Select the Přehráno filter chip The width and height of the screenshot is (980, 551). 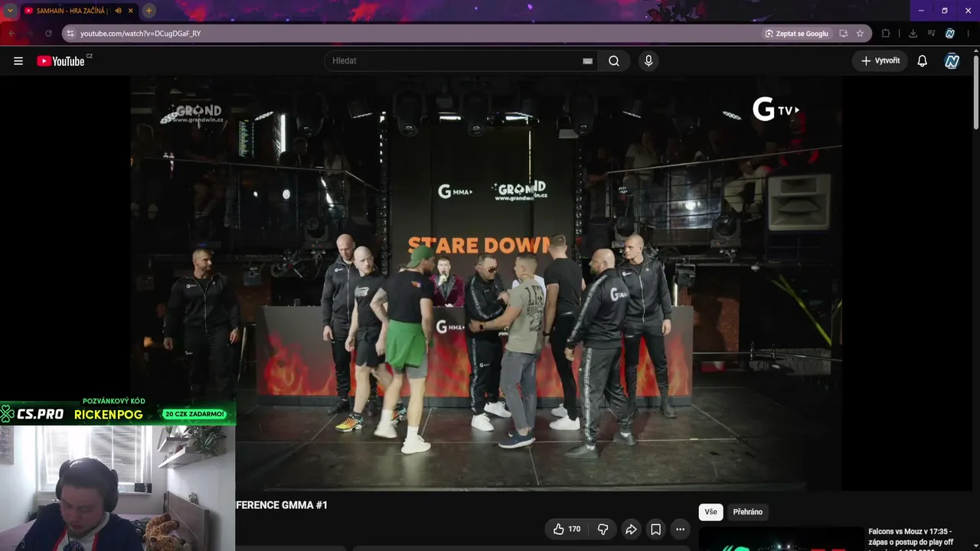748,512
